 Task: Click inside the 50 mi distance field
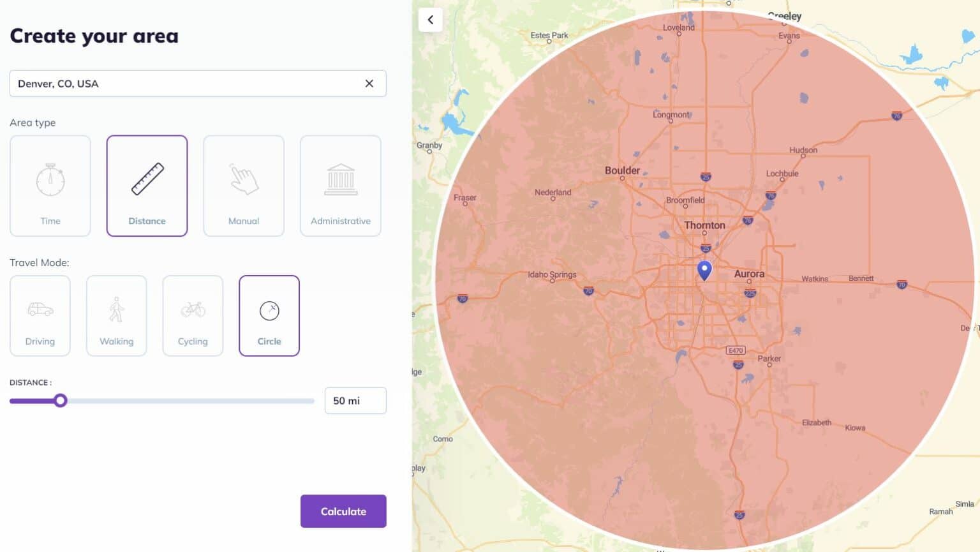[355, 400]
